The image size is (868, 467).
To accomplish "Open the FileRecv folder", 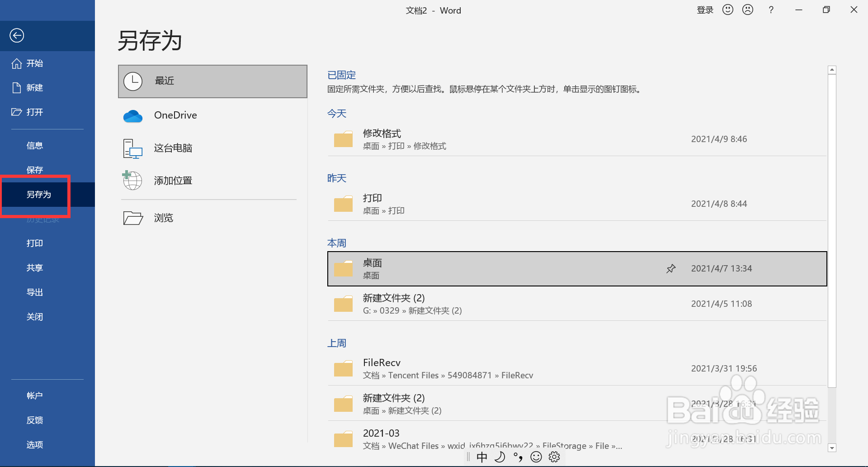I will (x=577, y=369).
